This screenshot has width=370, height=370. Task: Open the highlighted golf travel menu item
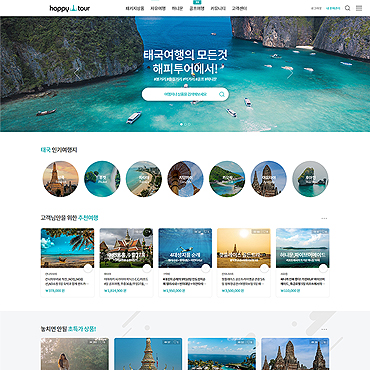tap(197, 9)
